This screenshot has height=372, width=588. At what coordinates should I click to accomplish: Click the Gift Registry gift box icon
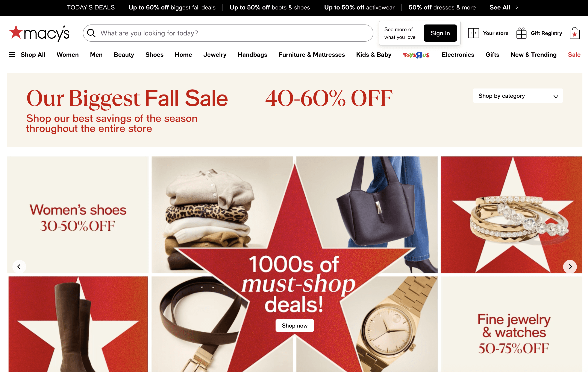pos(521,33)
